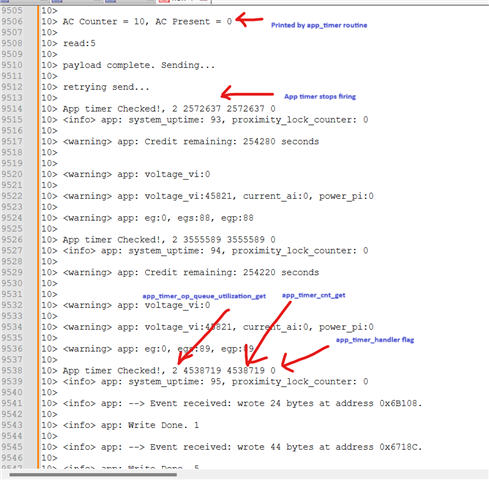The image size is (489, 480).
Task: Click line number 9546 in the margin
Action: (12, 458)
